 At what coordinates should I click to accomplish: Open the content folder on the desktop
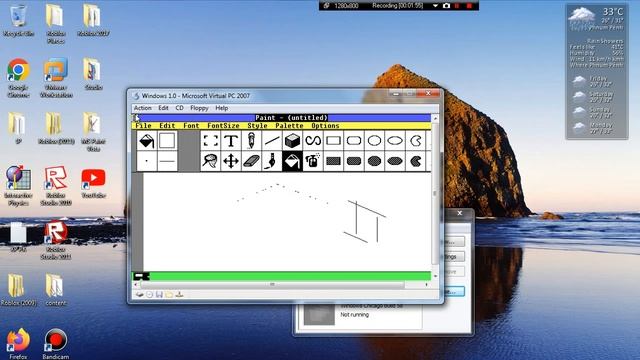[55, 290]
